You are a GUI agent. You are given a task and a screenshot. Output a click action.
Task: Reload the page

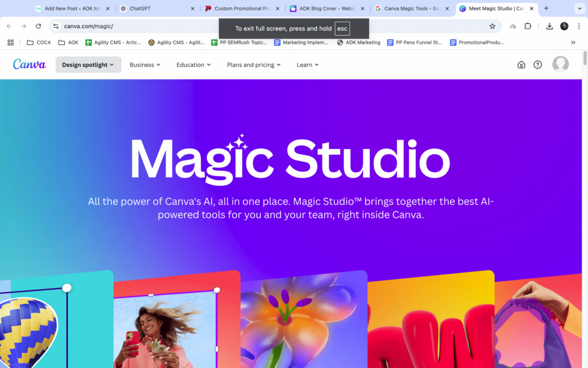click(x=38, y=26)
